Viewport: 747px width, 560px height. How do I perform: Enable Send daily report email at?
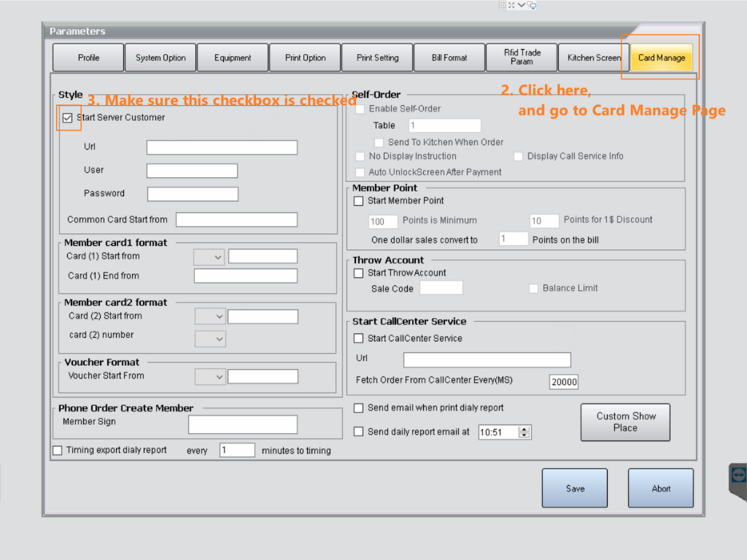click(x=358, y=432)
